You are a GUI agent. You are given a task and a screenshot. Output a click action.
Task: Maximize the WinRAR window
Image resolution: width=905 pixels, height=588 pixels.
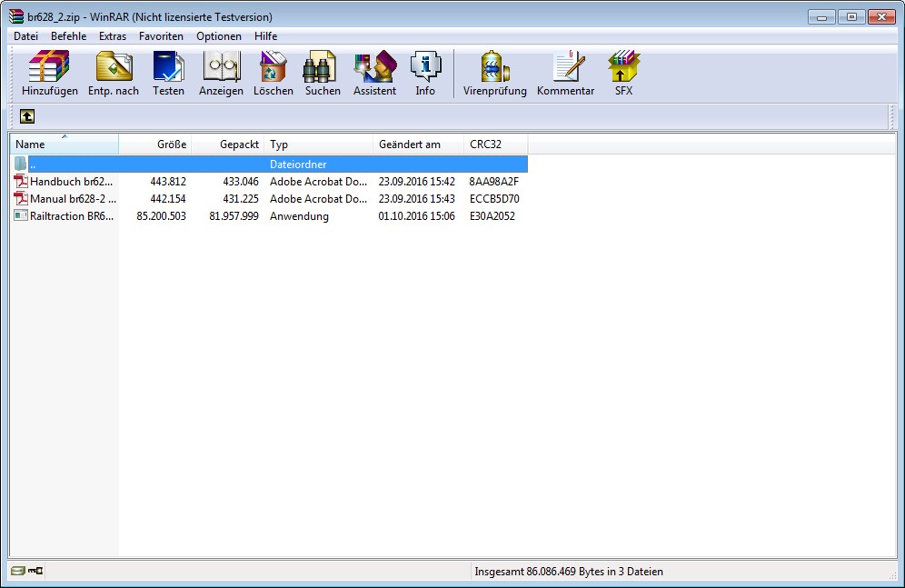coord(851,16)
